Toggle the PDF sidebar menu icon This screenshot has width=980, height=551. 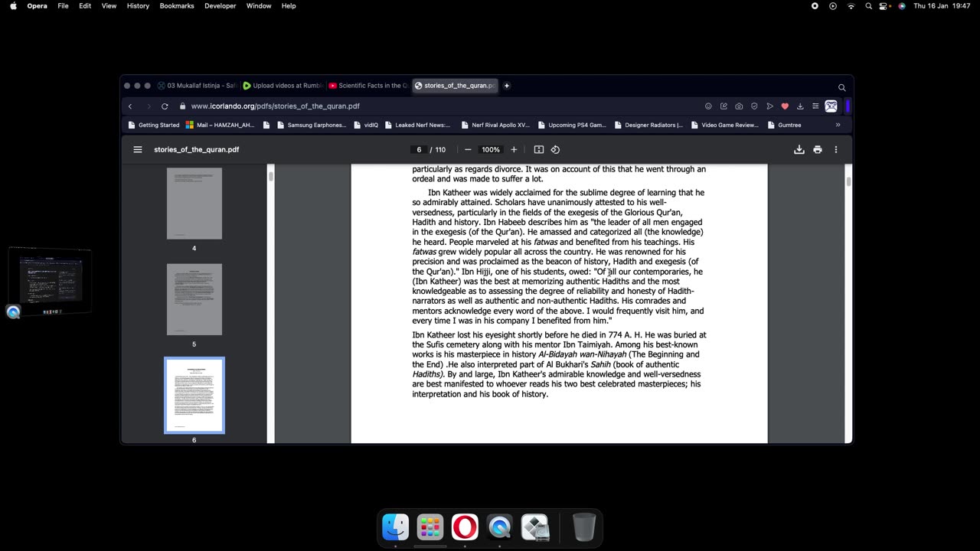coord(138,149)
